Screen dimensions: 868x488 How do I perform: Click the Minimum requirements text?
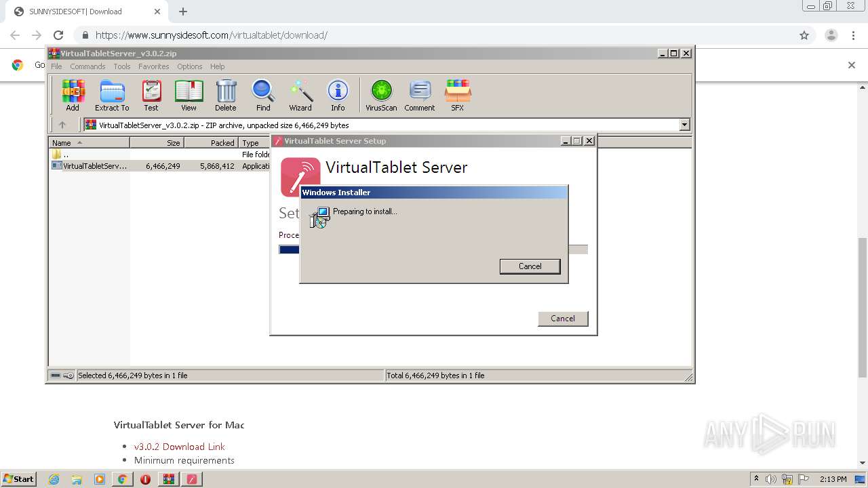184,460
